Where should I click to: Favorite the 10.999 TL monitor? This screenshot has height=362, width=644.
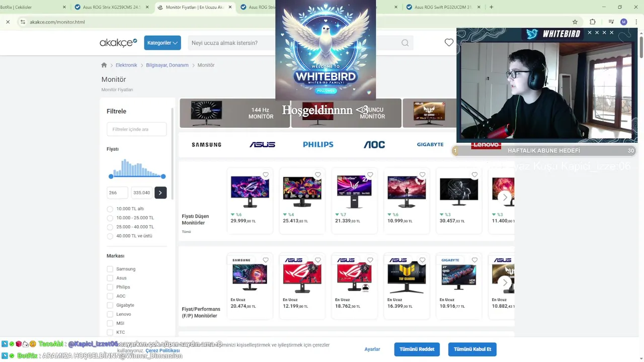[423, 175]
